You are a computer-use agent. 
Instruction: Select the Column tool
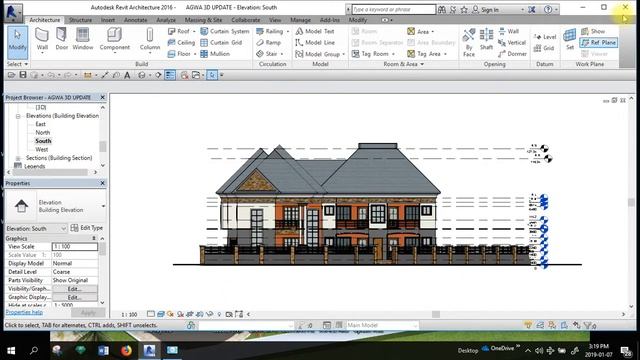coord(150,40)
